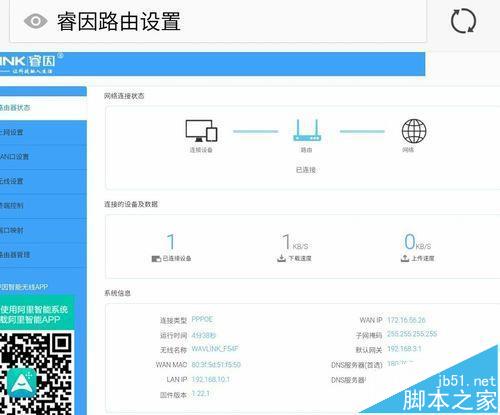Click the upload speed arrow icon
The image size is (500, 415).
pyautogui.click(x=405, y=258)
